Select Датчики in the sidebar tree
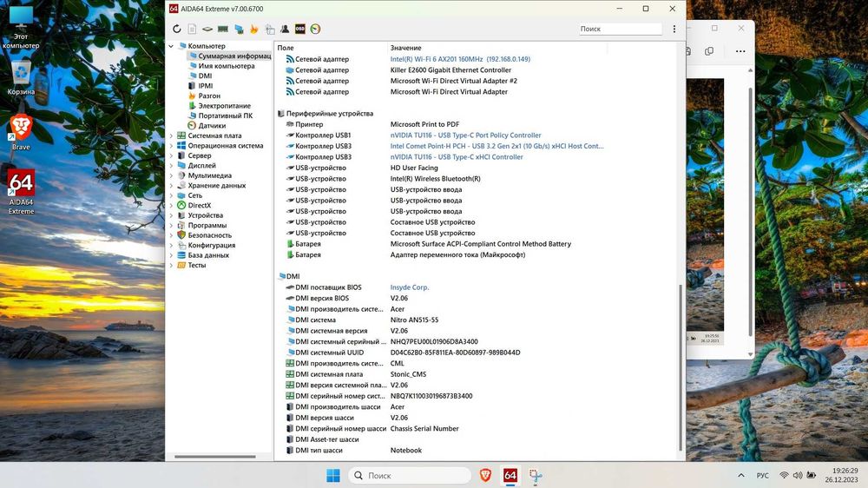Viewport: 868px width, 488px height. pos(212,126)
